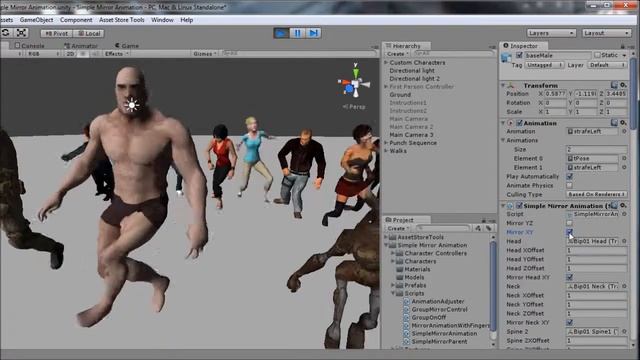640x360 pixels.
Task: Toggle Animate Physics checkbox
Action: (x=569, y=185)
